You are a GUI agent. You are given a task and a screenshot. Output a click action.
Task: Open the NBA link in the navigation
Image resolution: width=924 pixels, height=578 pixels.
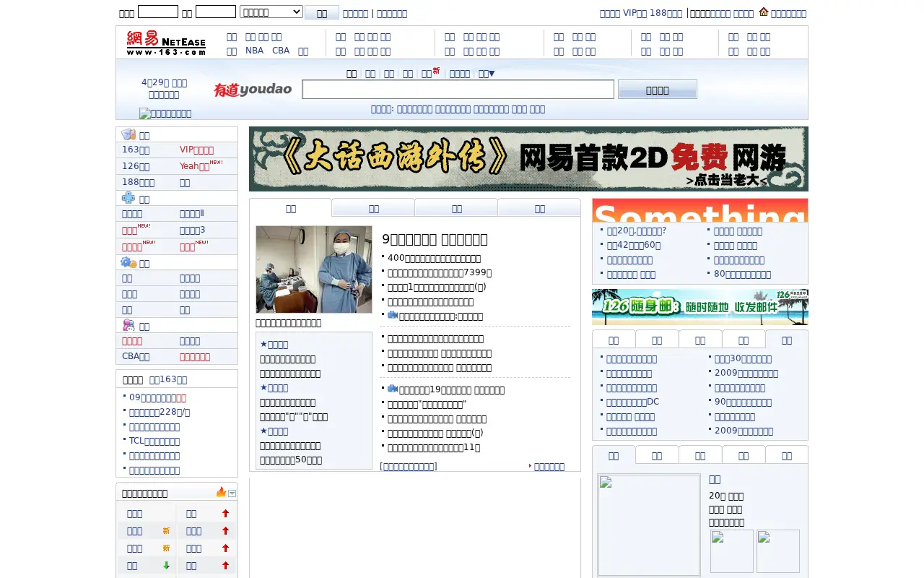254,51
